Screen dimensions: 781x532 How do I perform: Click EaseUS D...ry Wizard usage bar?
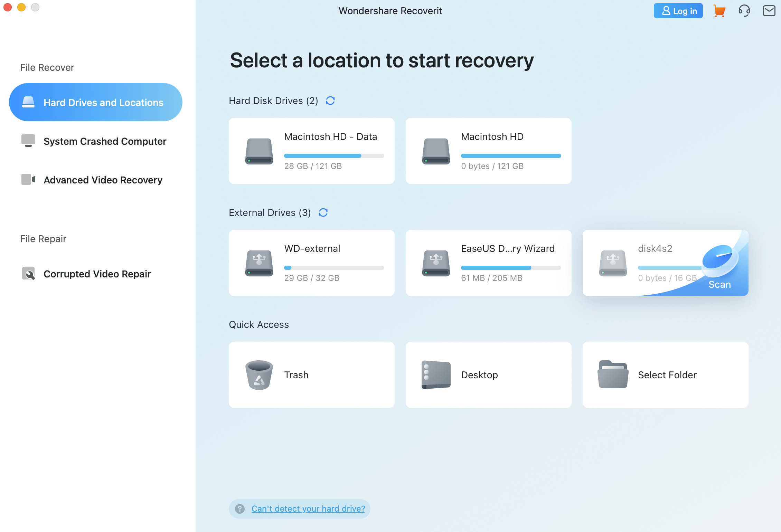coord(511,268)
